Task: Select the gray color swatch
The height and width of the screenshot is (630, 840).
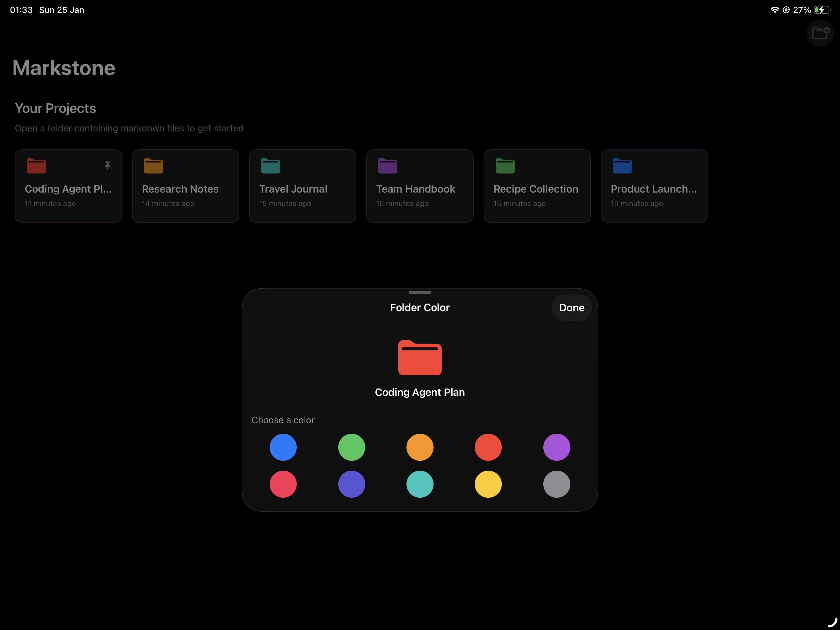Action: pos(556,484)
